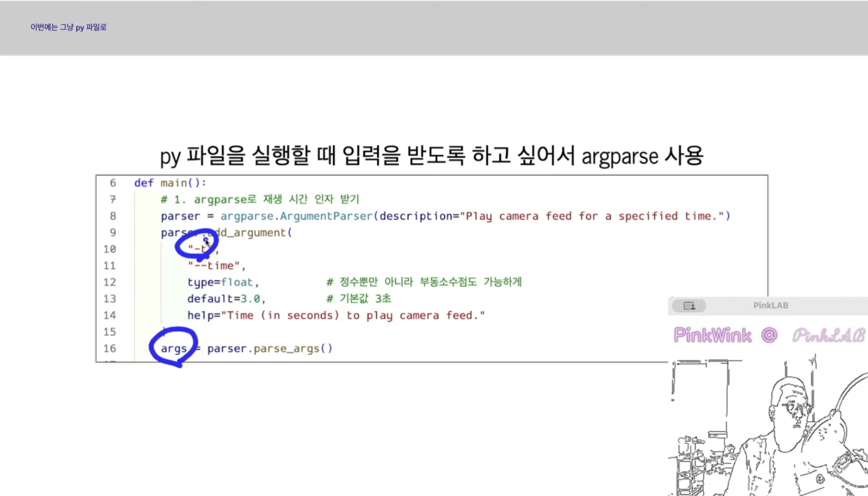Click the PinkLAB window title text
868x496 pixels.
point(770,305)
